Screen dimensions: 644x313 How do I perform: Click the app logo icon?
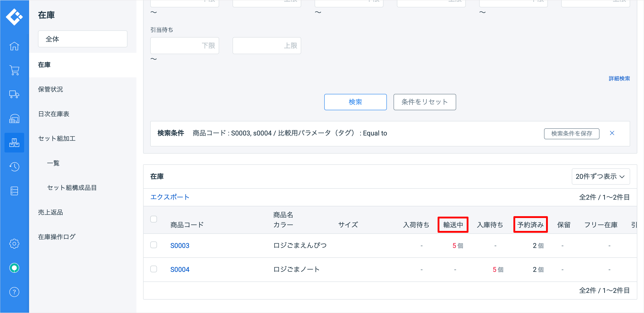14,17
